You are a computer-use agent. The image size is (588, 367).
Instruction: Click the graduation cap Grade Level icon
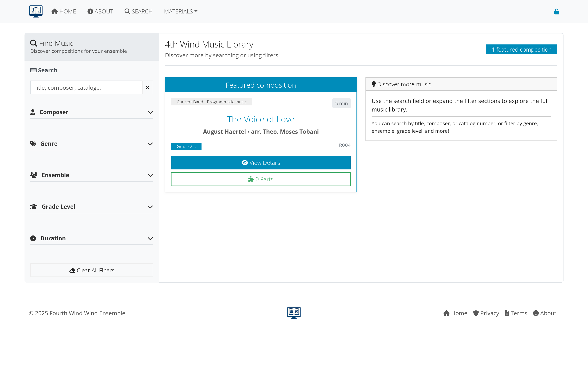(x=34, y=207)
